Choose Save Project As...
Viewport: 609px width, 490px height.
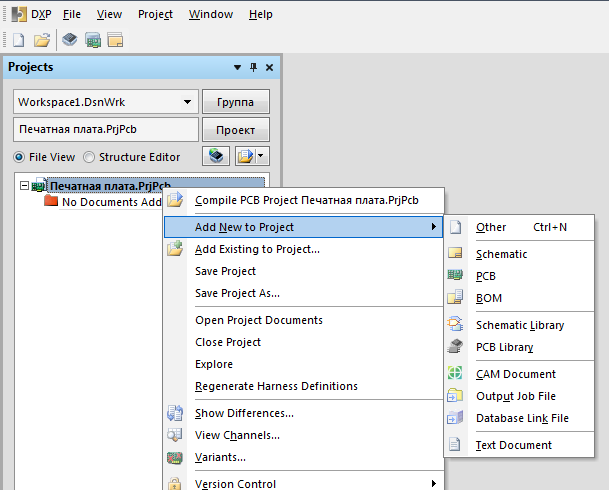pyautogui.click(x=304, y=293)
